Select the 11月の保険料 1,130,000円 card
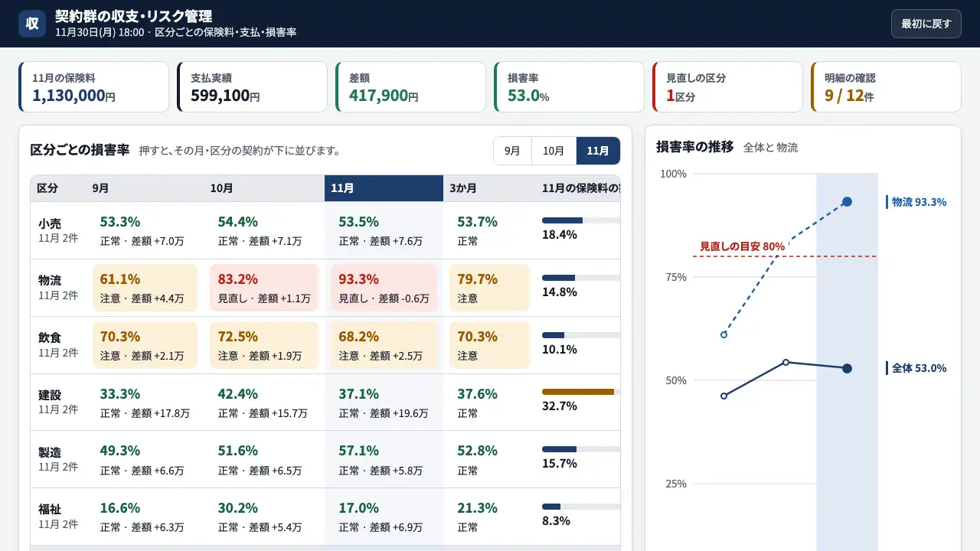This screenshot has width=980, height=551. tap(93, 87)
